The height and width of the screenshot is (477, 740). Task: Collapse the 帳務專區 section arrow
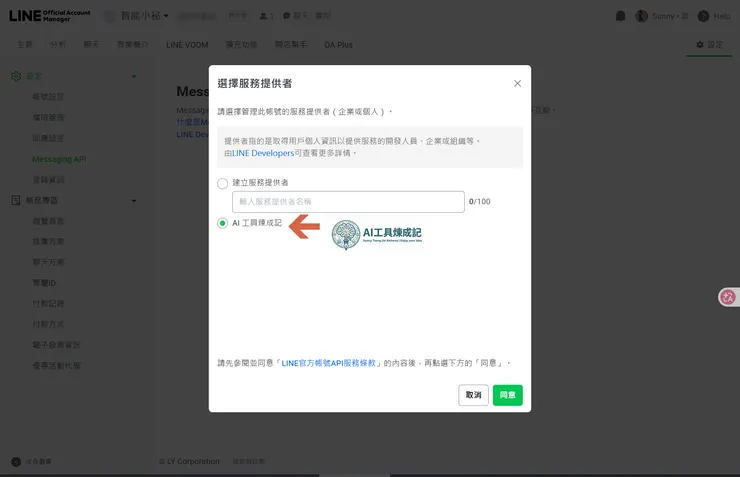coord(134,201)
